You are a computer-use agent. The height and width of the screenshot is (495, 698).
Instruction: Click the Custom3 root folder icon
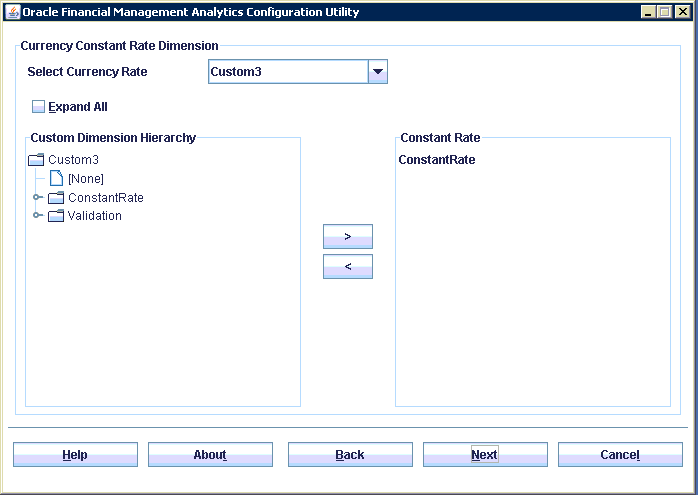click(36, 159)
